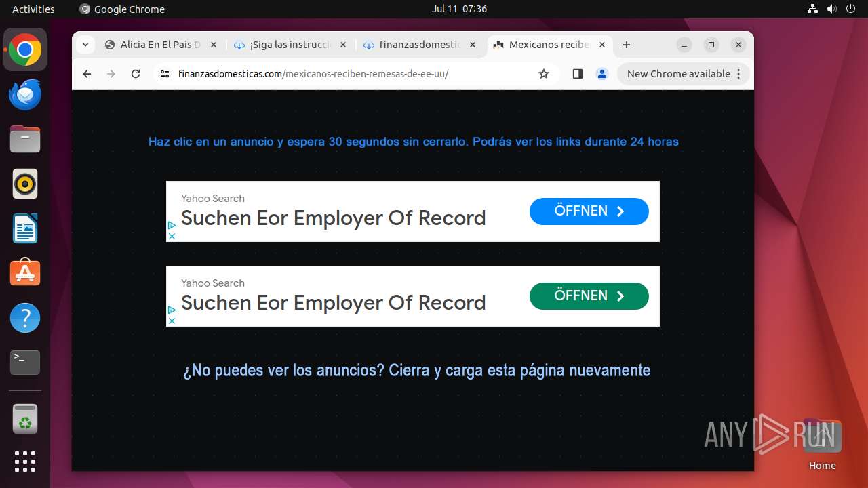Close second ad with the X icon

172,321
